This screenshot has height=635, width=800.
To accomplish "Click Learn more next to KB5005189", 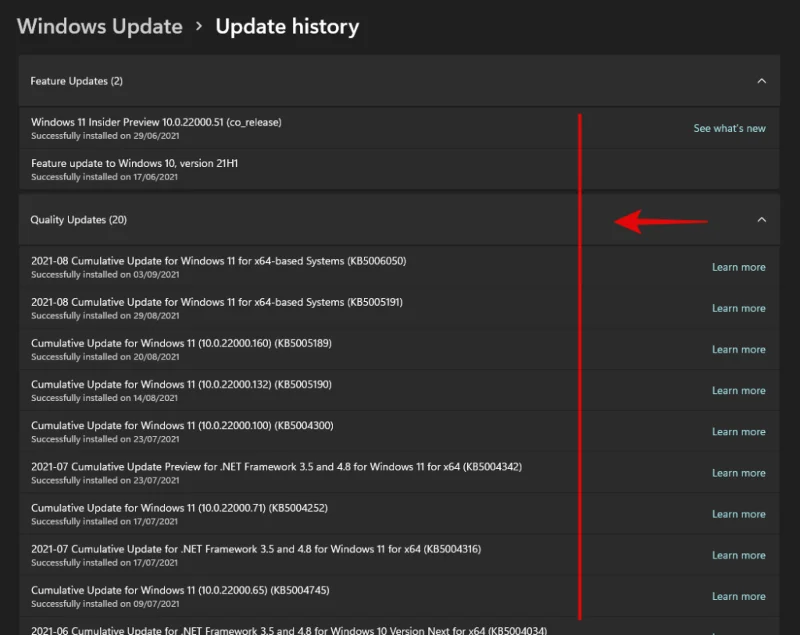I will pos(738,350).
